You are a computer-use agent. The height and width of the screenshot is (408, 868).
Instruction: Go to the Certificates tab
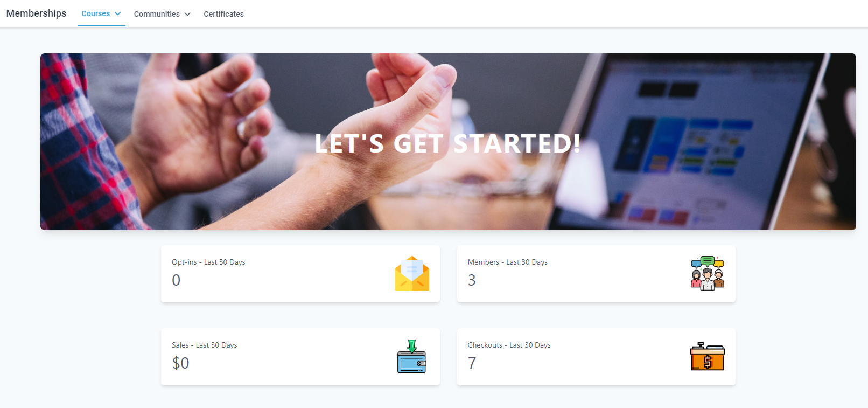click(223, 14)
